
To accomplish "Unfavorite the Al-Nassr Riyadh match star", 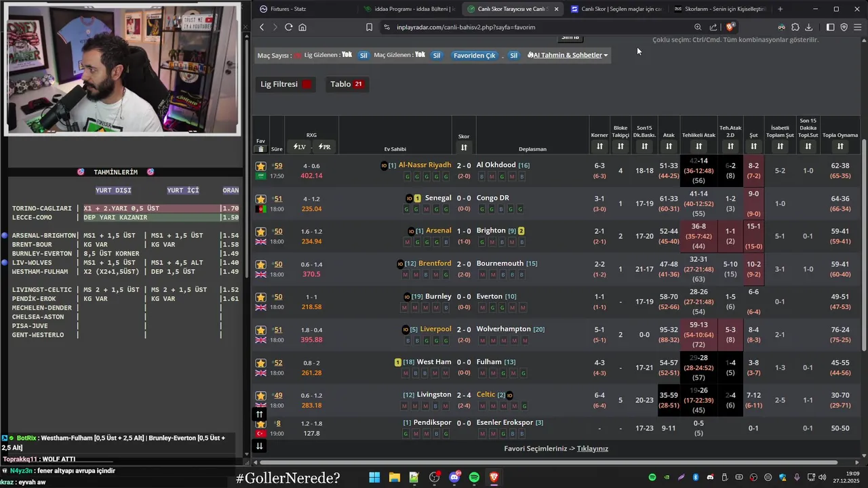I will pos(260,166).
